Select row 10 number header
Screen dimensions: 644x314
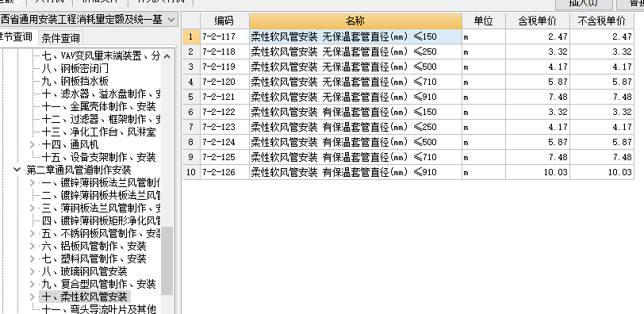click(x=191, y=172)
